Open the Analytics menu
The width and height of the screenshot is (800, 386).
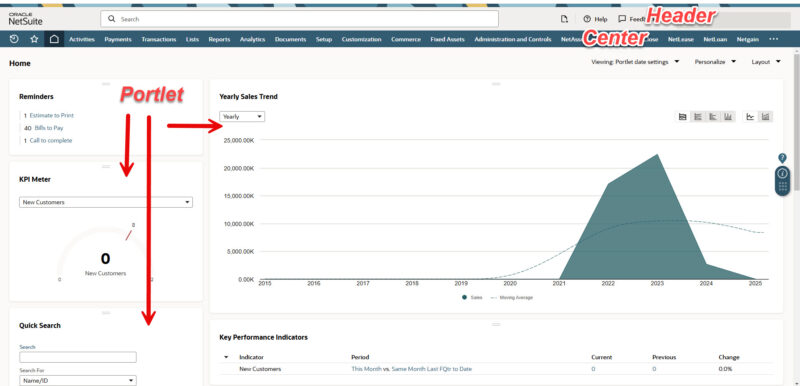(253, 39)
